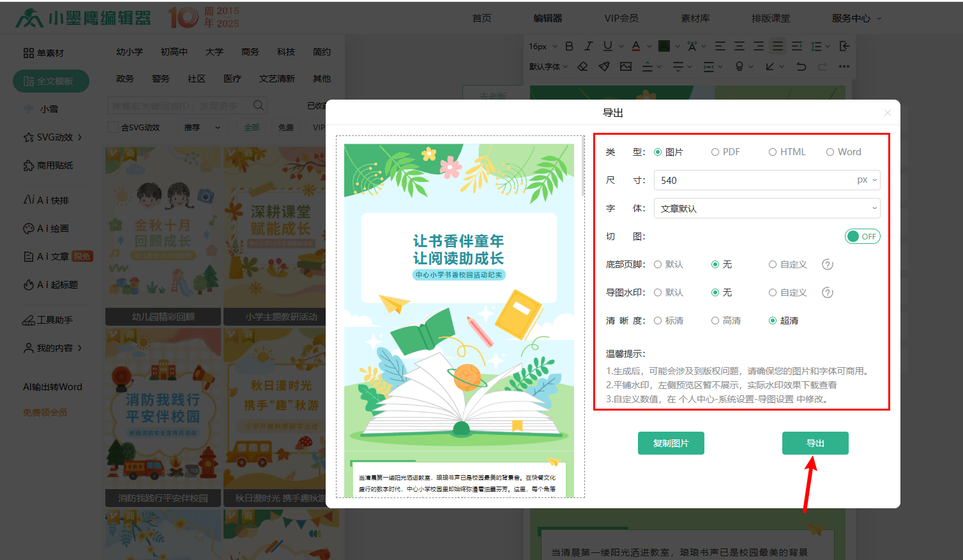963x560 pixels.
Task: Click the undo icon on the toolbar
Action: click(802, 66)
